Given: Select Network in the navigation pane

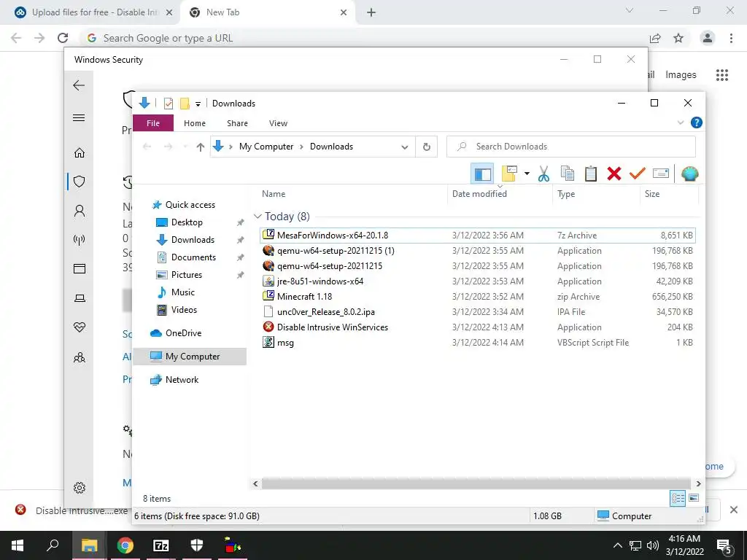Looking at the screenshot, I should pos(182,379).
